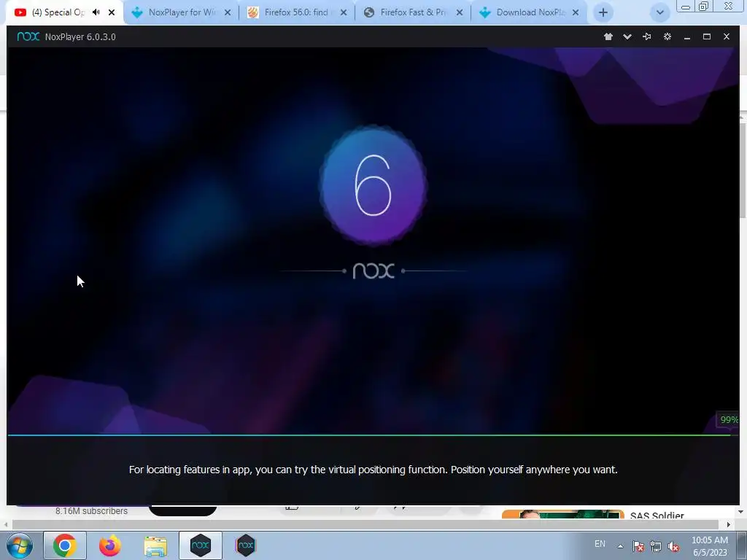Image resolution: width=747 pixels, height=560 pixels.
Task: Expand the browser tab search dropdown
Action: click(659, 12)
